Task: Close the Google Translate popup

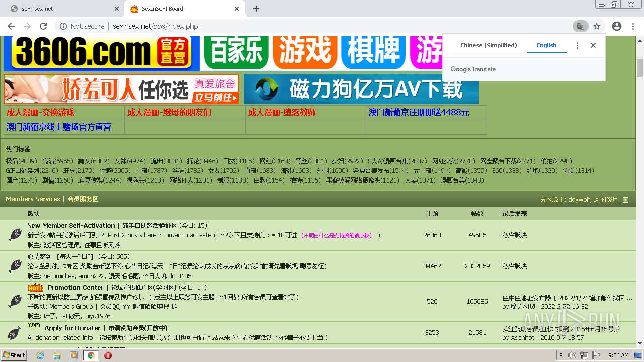Action: click(x=593, y=45)
